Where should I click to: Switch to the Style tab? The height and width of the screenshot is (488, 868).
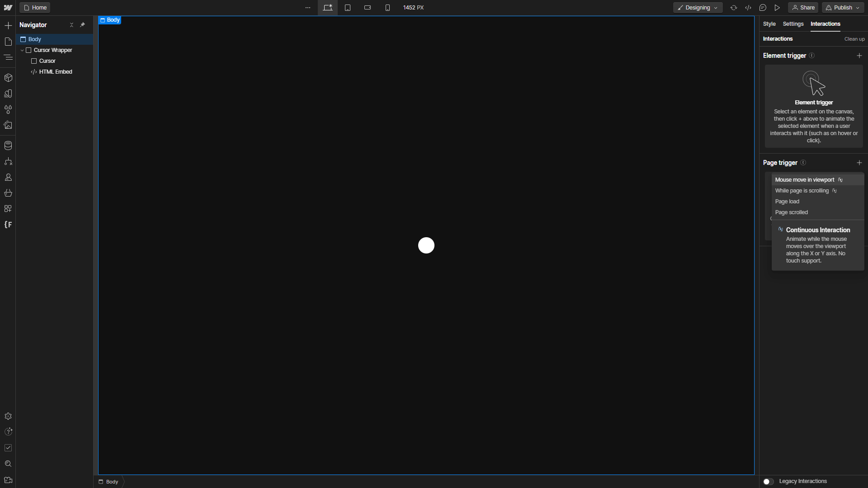[769, 24]
